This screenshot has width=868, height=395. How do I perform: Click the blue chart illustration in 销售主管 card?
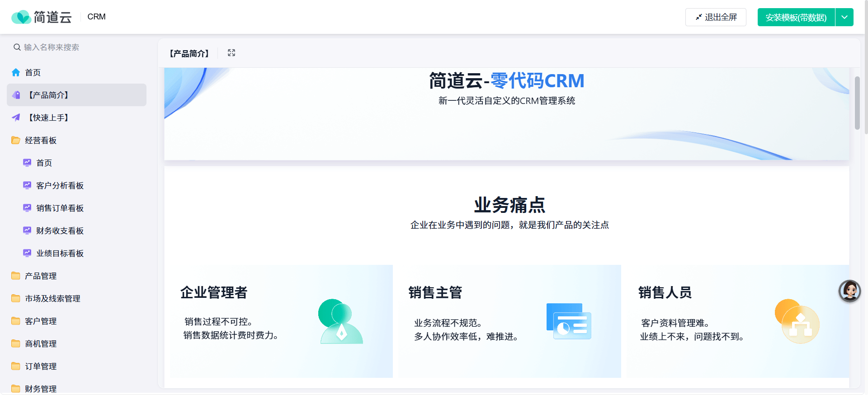tap(569, 321)
